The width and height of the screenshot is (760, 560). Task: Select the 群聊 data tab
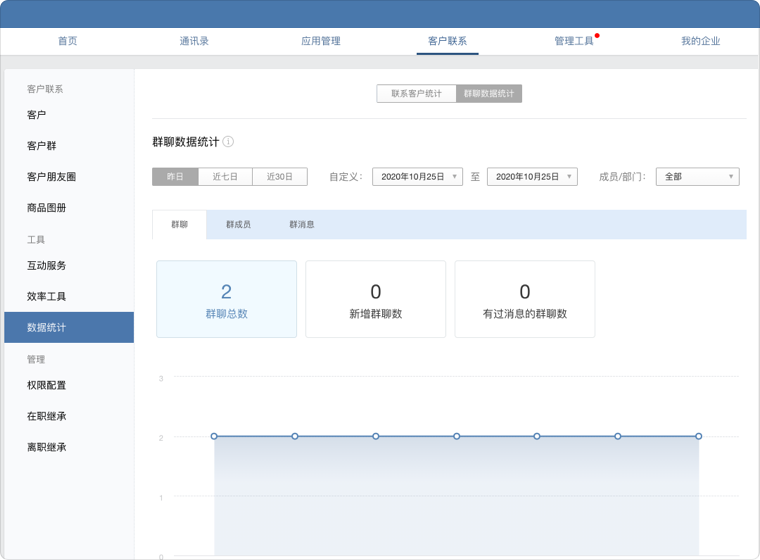179,224
